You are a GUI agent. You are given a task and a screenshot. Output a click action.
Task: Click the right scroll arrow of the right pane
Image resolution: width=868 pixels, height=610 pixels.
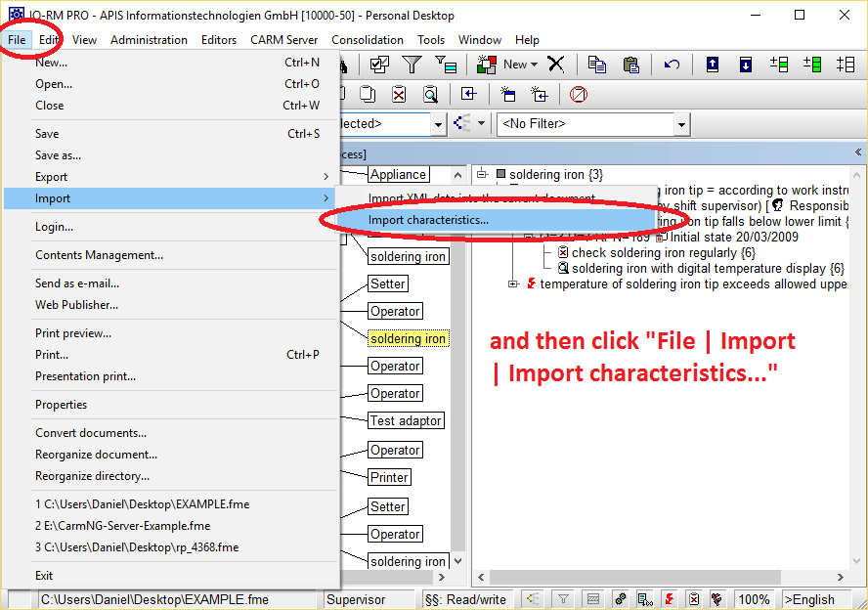coord(841,577)
